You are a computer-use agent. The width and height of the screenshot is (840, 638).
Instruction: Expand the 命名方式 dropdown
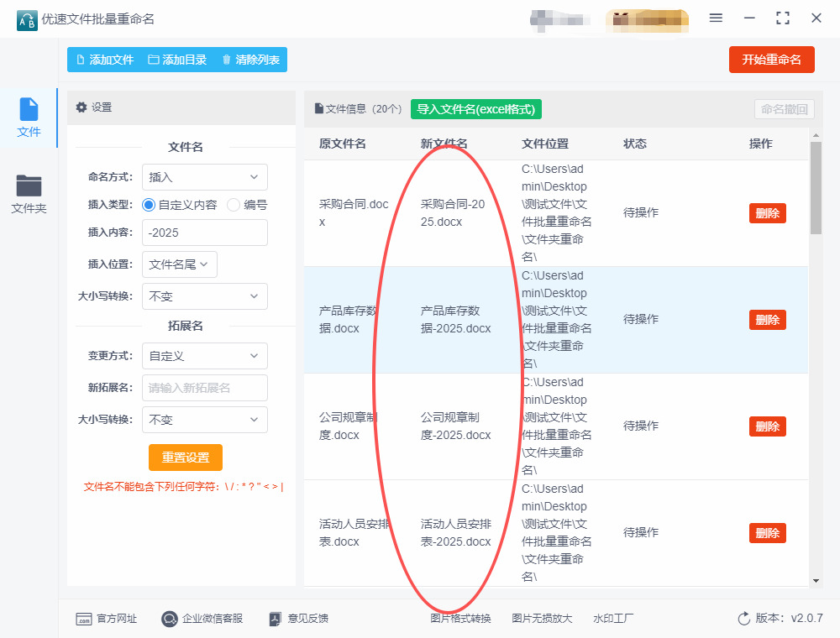click(204, 177)
